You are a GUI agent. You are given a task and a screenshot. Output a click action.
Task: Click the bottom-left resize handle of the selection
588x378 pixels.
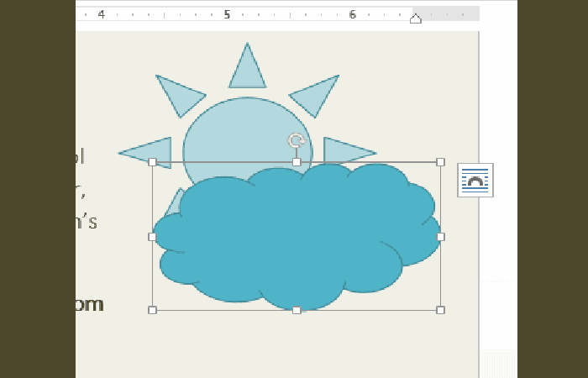[x=152, y=310]
